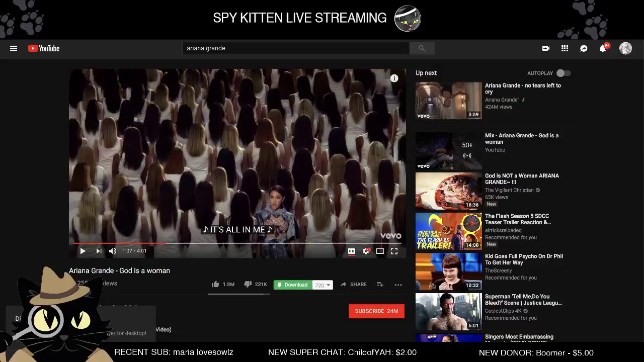Open the notifications bell
Viewport: 644px width, 362px height.
pyautogui.click(x=603, y=48)
